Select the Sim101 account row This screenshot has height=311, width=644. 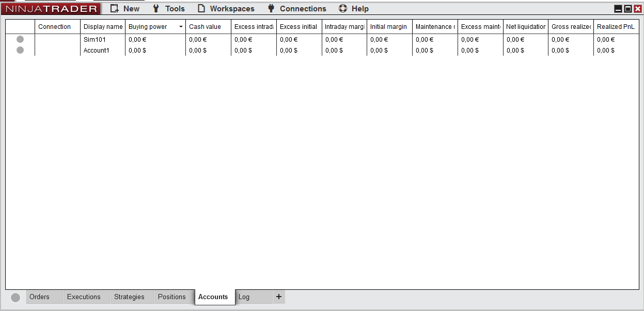pyautogui.click(x=322, y=39)
